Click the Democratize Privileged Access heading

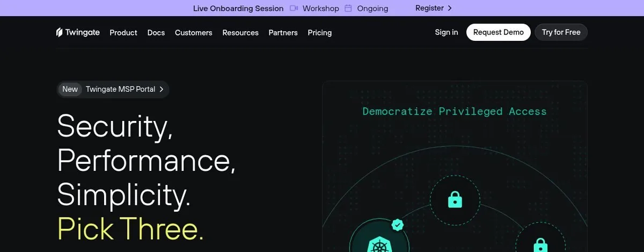(455, 111)
